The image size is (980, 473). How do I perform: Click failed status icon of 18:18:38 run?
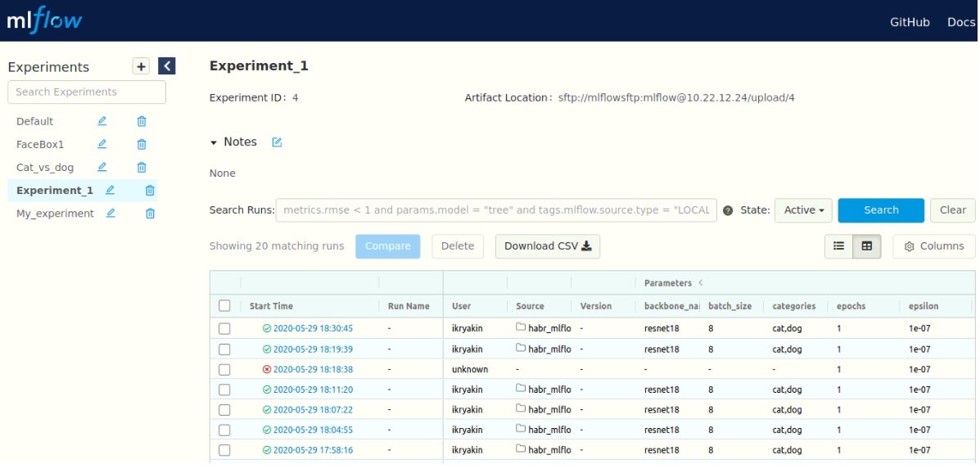[x=267, y=369]
